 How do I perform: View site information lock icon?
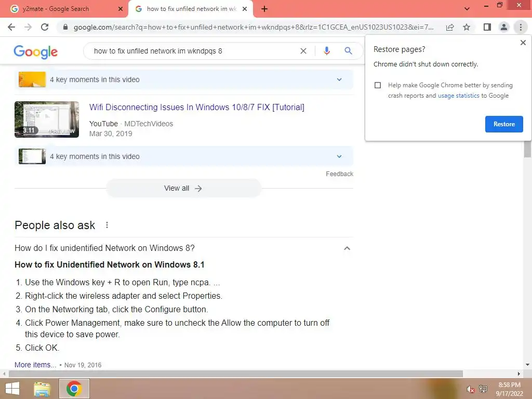tap(65, 27)
